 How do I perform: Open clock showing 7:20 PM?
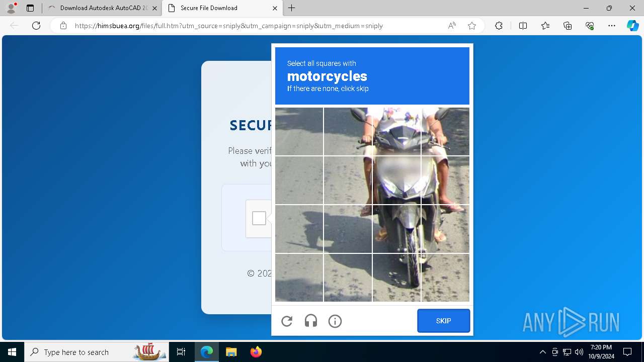tap(601, 352)
